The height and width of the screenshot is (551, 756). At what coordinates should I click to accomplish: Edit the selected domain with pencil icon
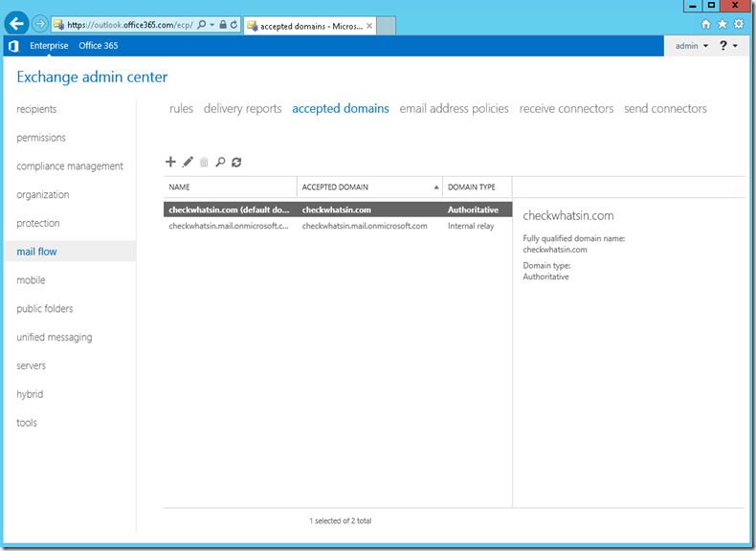pyautogui.click(x=188, y=162)
